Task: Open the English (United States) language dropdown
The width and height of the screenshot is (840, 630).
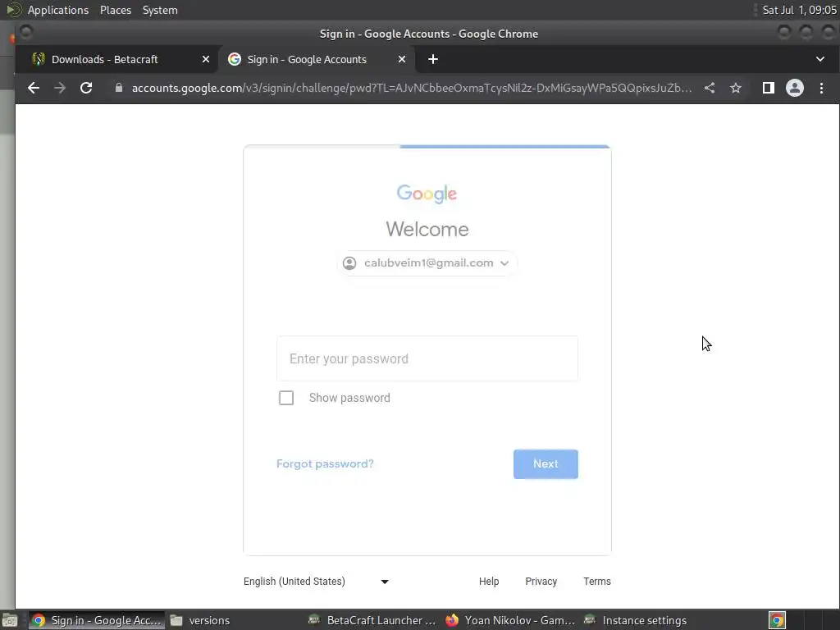Action: click(x=316, y=582)
